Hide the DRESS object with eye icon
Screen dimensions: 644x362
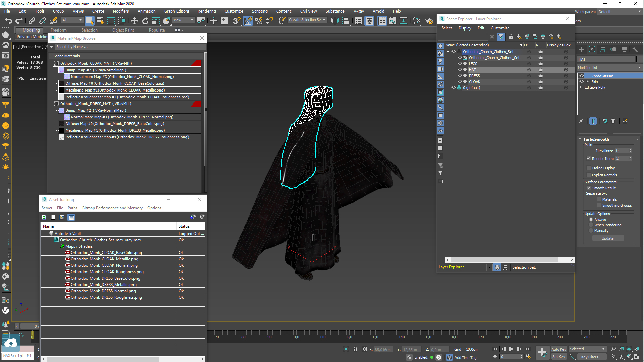tap(460, 76)
